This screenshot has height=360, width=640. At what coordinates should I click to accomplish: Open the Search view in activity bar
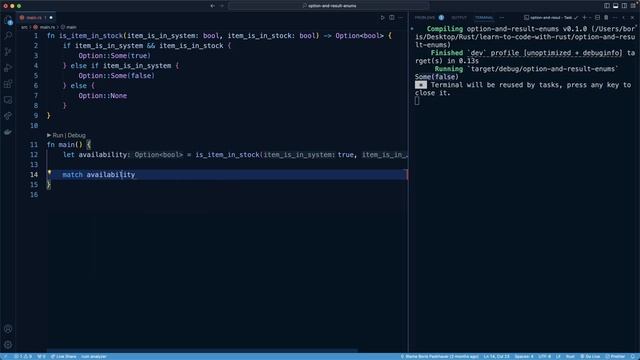(x=8, y=36)
